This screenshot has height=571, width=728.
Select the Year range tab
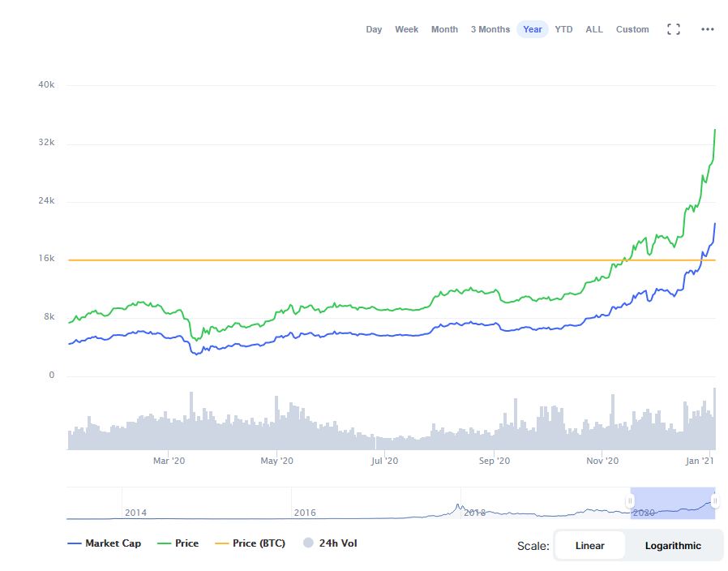tap(533, 29)
